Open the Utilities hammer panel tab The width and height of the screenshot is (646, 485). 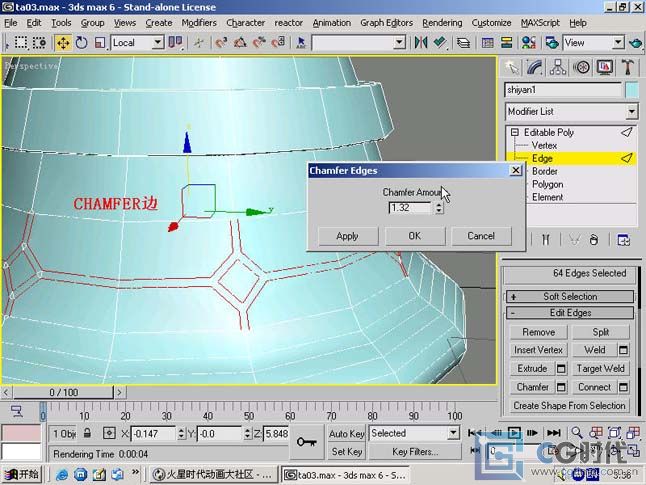[x=627, y=67]
